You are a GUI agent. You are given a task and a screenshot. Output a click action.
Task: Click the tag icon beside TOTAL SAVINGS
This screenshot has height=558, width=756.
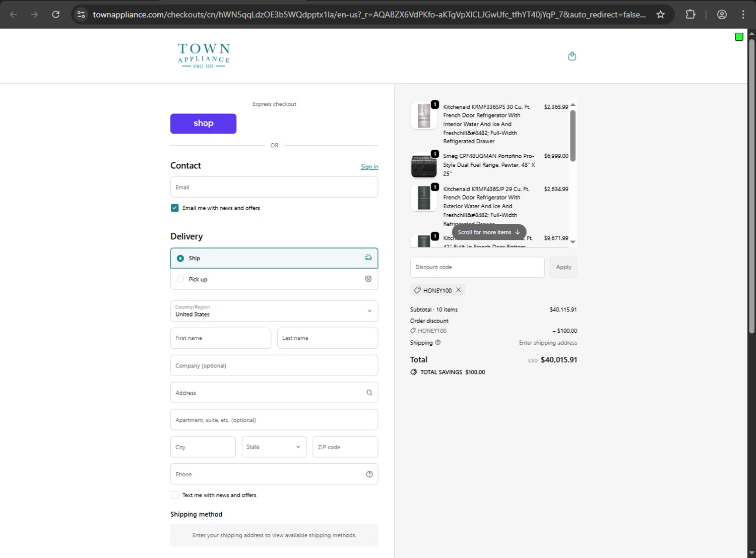pos(414,372)
